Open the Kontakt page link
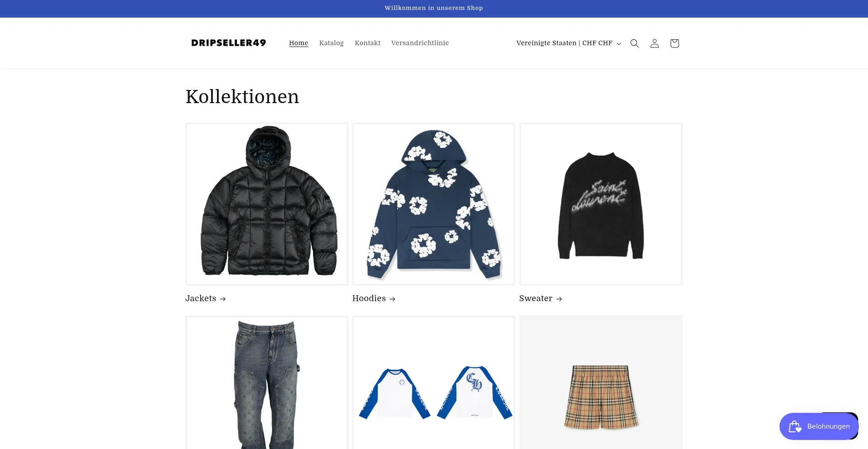This screenshot has height=449, width=868. tap(368, 43)
